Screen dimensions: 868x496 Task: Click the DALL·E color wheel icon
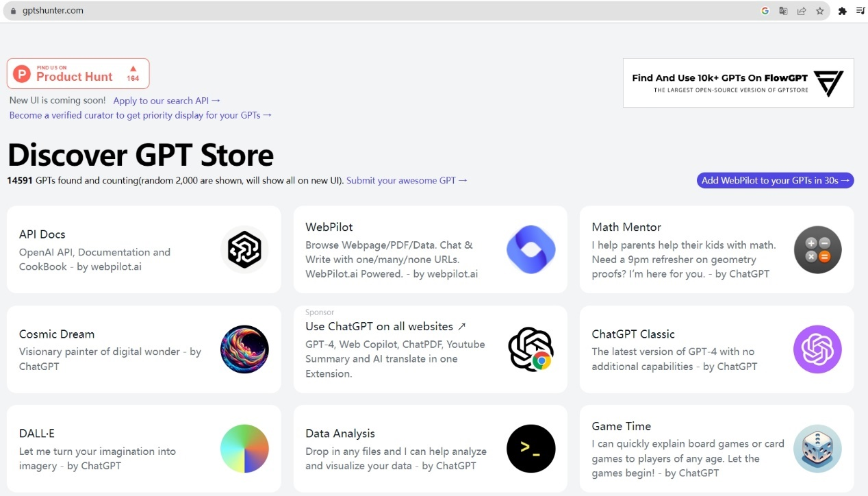click(x=244, y=449)
